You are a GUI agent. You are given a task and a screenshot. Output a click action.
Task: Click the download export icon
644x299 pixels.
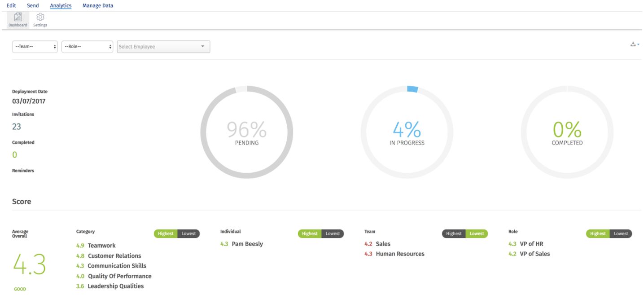[x=635, y=44]
